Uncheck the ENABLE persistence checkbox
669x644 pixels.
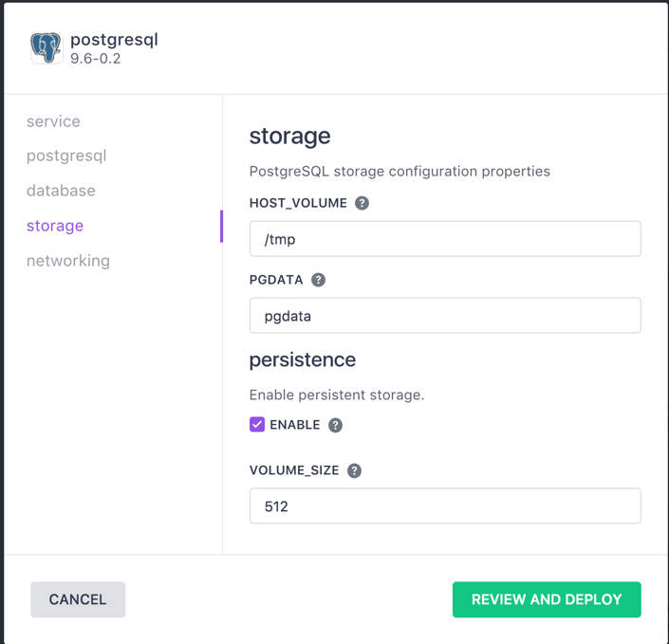pos(257,424)
